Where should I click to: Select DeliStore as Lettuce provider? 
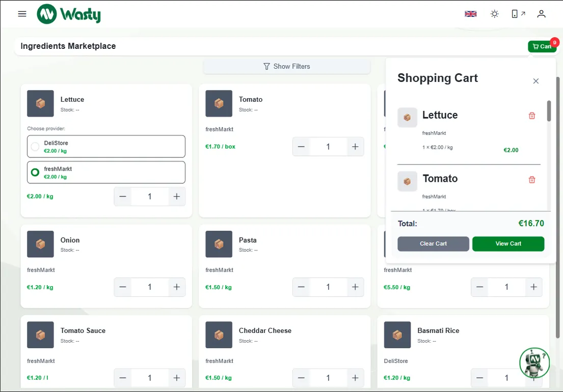[106, 146]
